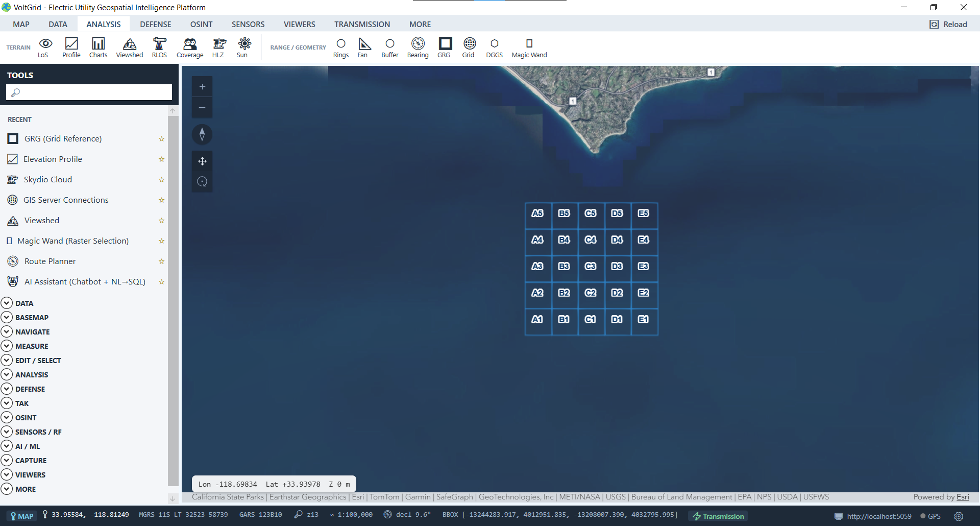Open the TRANSMISSION ribbon tab
The height and width of the screenshot is (526, 980).
coord(362,25)
